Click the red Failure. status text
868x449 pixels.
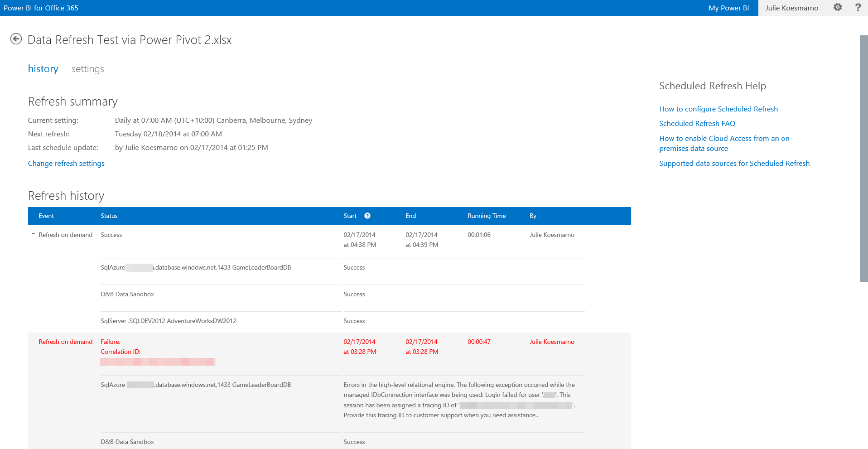[x=111, y=342]
